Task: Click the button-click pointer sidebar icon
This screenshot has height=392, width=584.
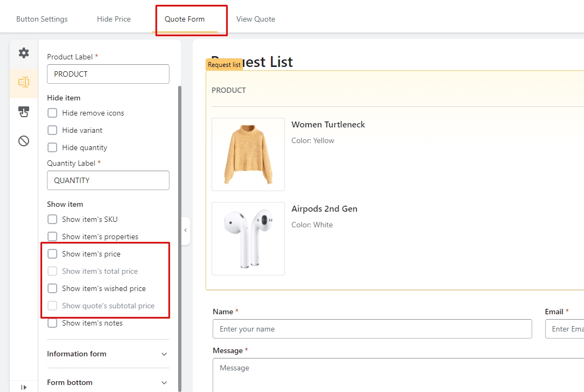Action: pos(24,112)
